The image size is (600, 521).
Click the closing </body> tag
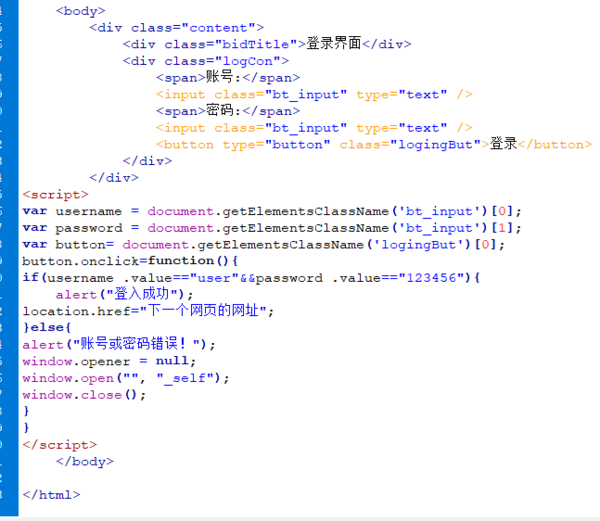[x=85, y=462]
